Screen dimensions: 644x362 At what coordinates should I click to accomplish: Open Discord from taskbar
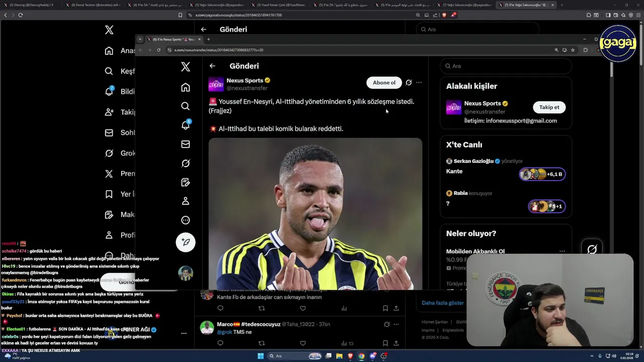373,356
